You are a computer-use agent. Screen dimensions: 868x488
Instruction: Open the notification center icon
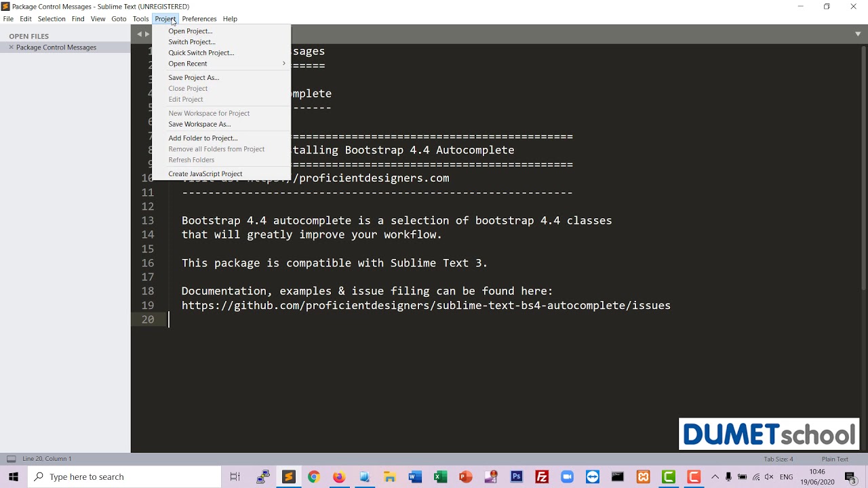(850, 476)
